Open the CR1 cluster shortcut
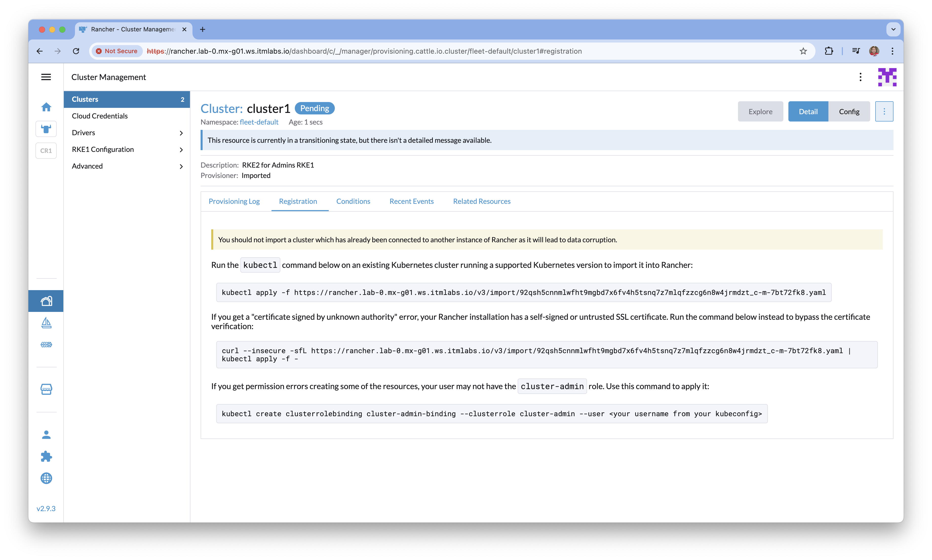 tap(46, 151)
